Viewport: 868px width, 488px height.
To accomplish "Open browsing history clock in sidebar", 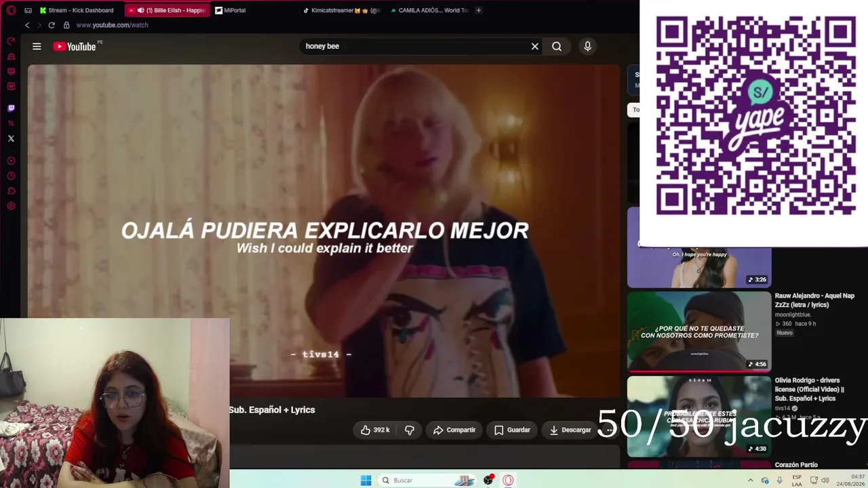I will pos(11,176).
